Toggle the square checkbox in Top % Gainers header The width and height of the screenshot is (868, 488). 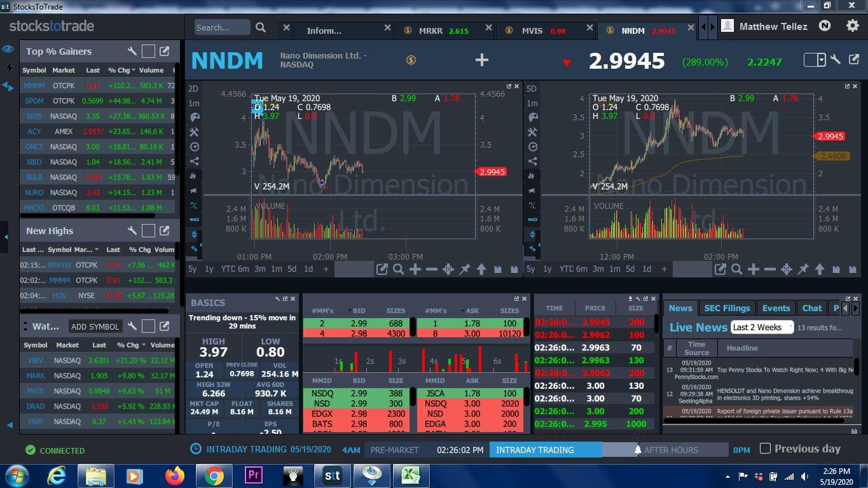pyautogui.click(x=148, y=52)
